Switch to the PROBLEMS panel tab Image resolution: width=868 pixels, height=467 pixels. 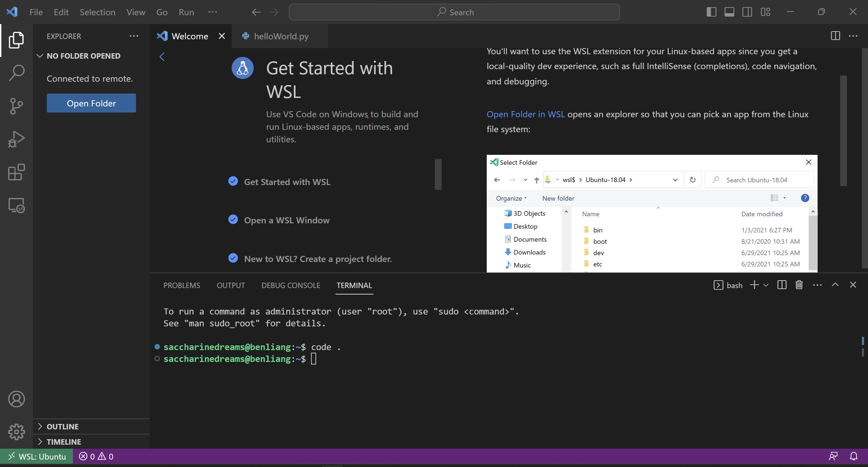tap(182, 285)
